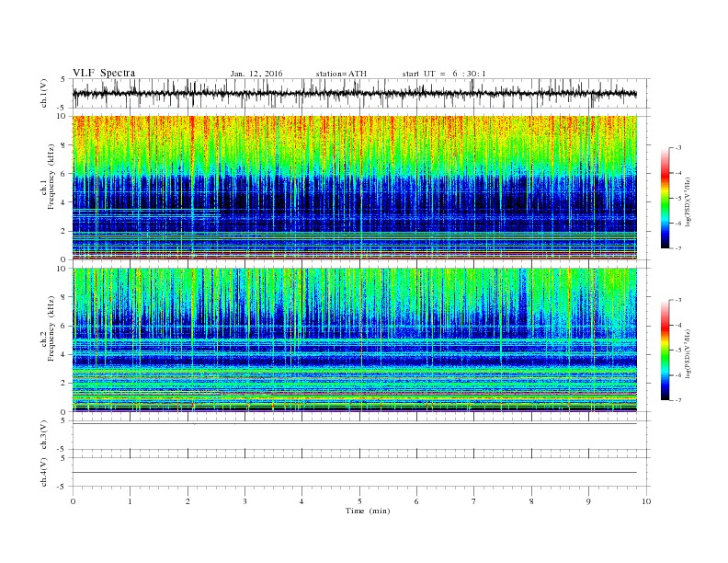Click the flat ch.3 voltage trace line

pyautogui.click(x=355, y=424)
